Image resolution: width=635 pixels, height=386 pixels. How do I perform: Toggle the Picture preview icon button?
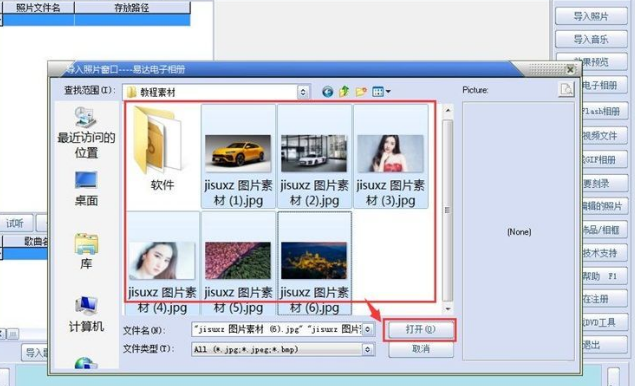566,89
